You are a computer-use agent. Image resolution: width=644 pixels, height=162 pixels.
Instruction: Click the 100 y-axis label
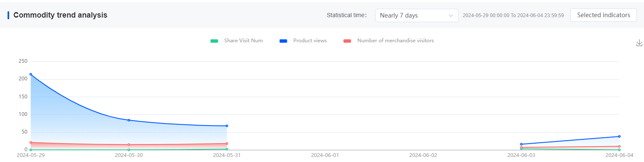[x=23, y=114]
